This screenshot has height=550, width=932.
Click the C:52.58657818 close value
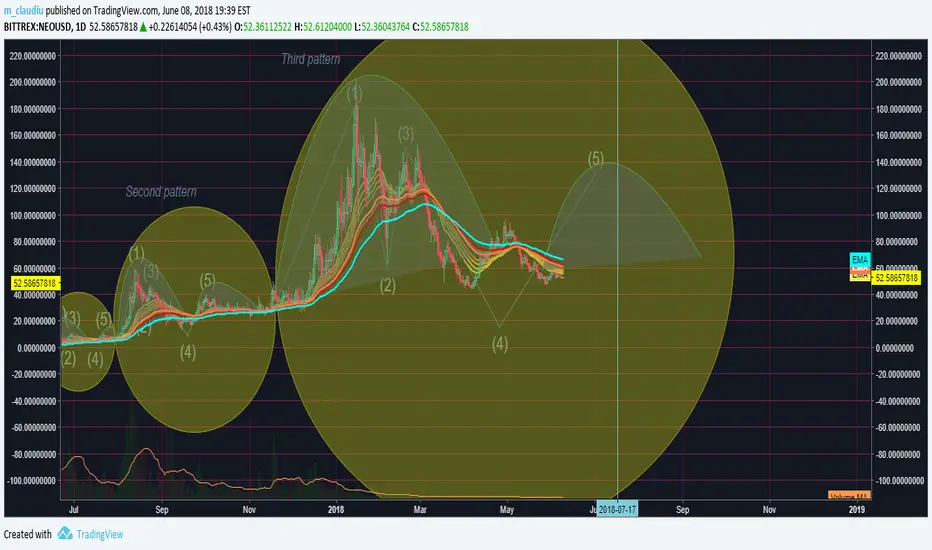pyautogui.click(x=440, y=27)
